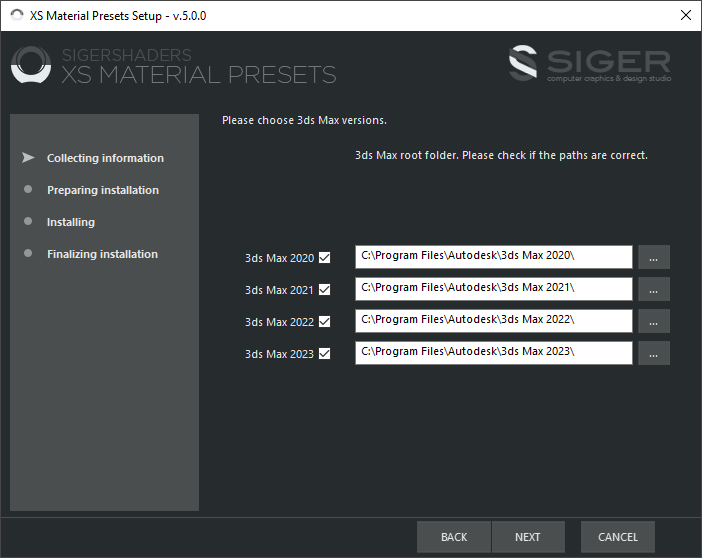Select the Finalizing installation step

[103, 254]
